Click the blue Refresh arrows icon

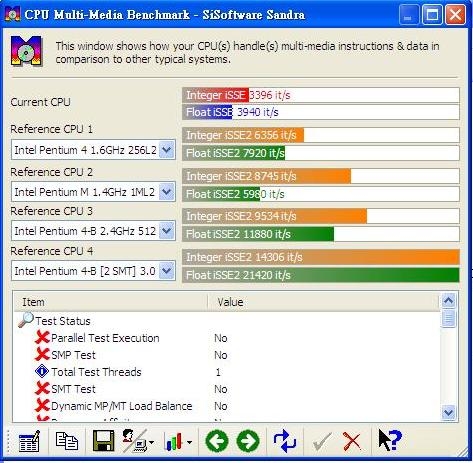click(284, 441)
